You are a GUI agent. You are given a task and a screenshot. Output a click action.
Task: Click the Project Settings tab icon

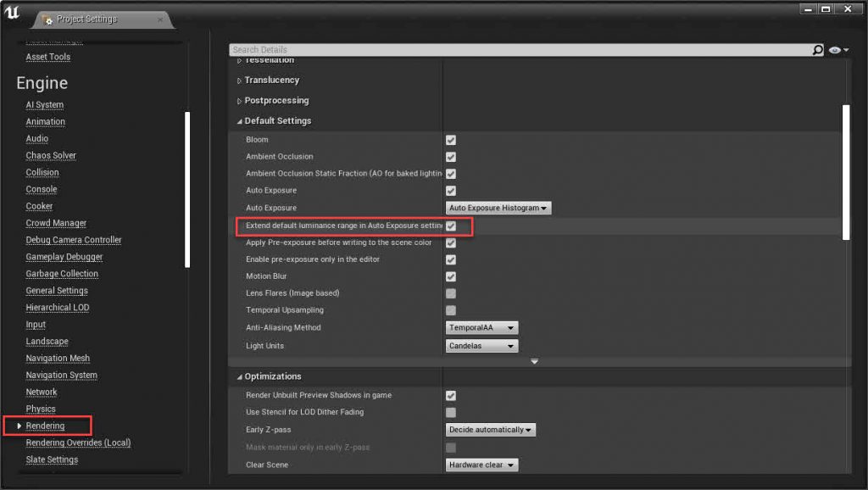point(47,19)
